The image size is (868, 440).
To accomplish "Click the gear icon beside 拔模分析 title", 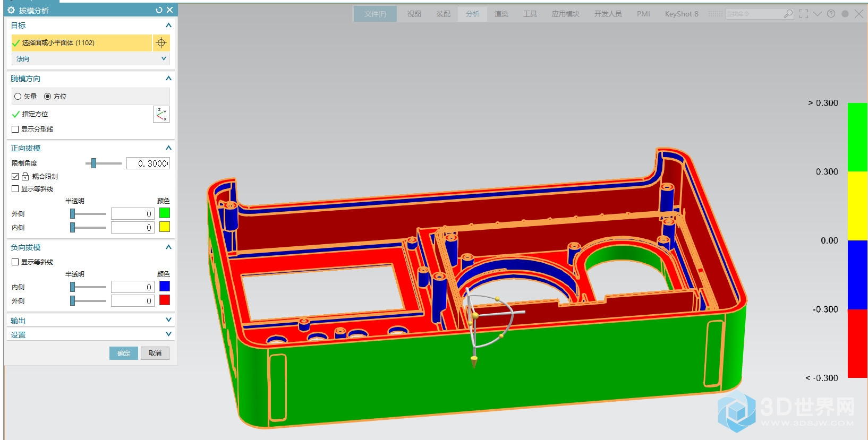I will coord(11,10).
